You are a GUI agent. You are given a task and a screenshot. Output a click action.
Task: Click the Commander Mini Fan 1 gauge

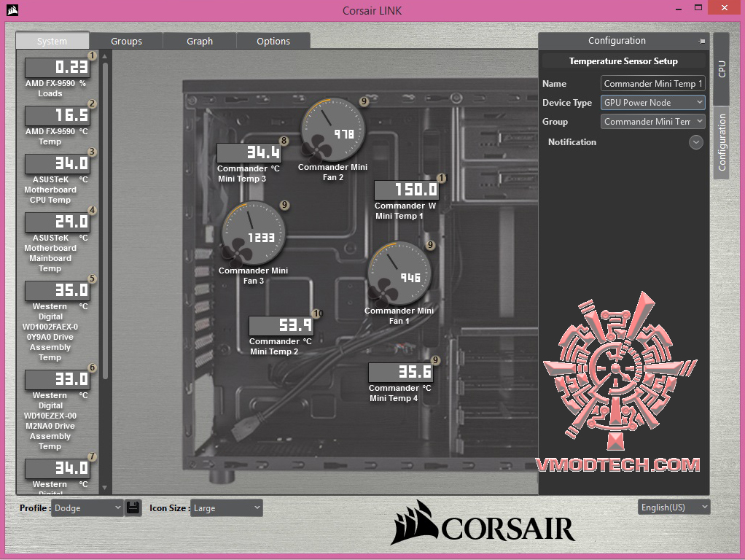(x=399, y=273)
